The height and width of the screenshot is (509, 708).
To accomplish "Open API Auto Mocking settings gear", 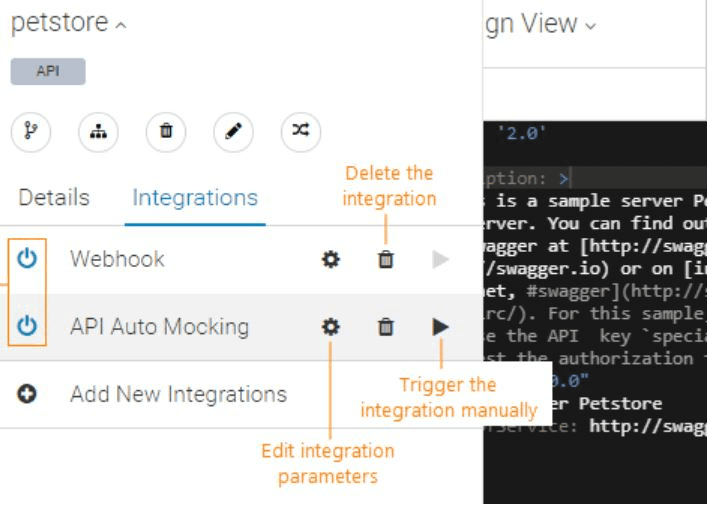I will (x=331, y=327).
